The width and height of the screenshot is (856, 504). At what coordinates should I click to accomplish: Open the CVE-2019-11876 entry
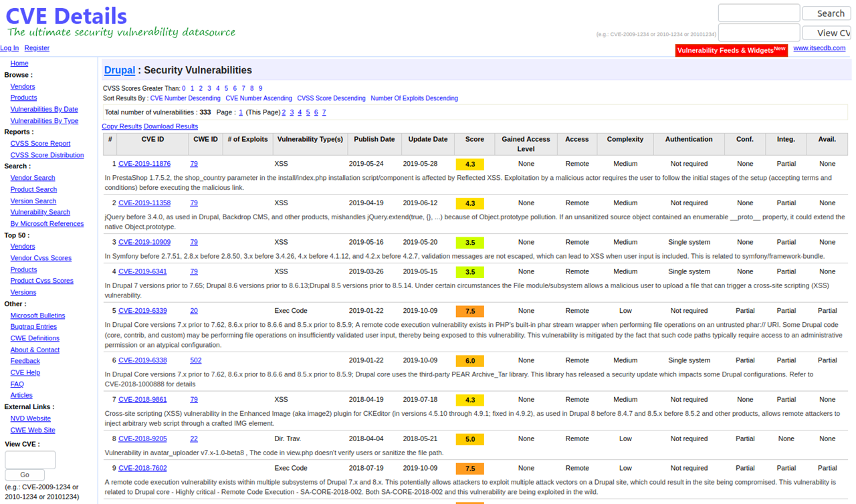(144, 164)
